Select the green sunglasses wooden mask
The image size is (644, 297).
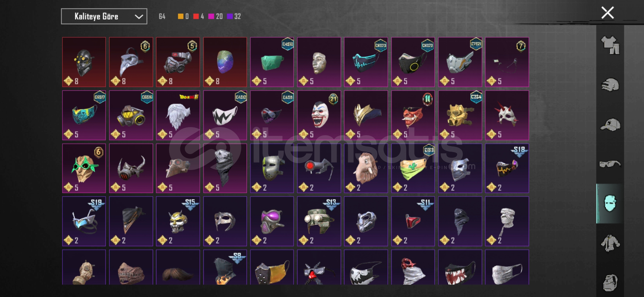point(84,168)
